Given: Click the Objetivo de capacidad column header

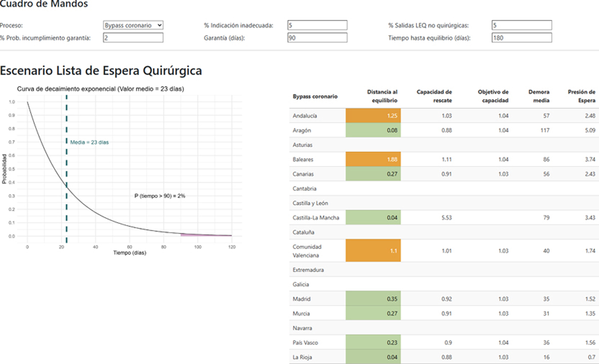Looking at the screenshot, I should (x=493, y=96).
